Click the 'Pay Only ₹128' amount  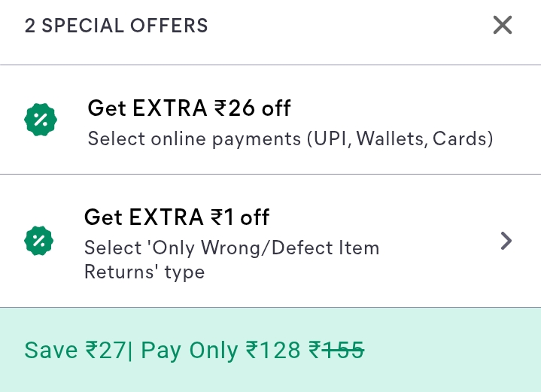220,350
